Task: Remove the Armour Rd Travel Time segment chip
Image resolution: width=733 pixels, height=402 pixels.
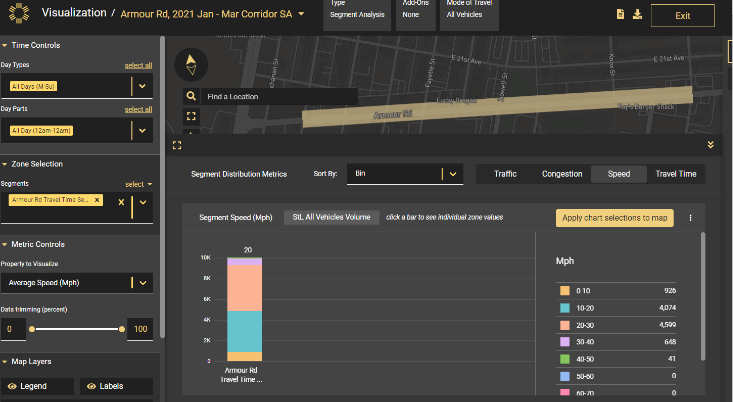Action: [97, 200]
